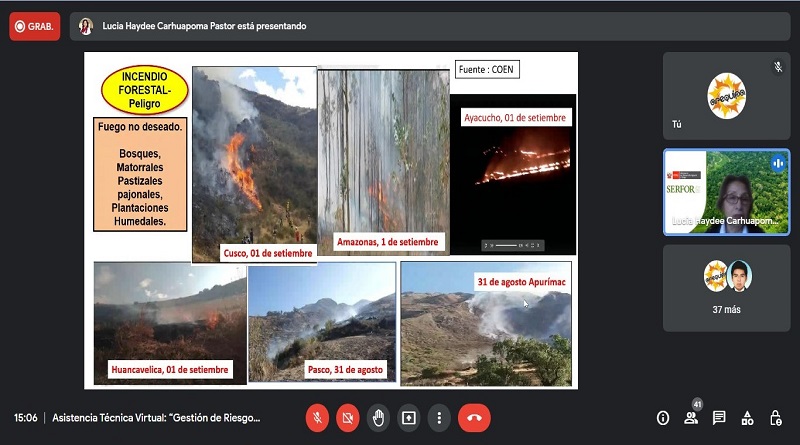Click the Ayacucho video progress bar

click(506, 245)
